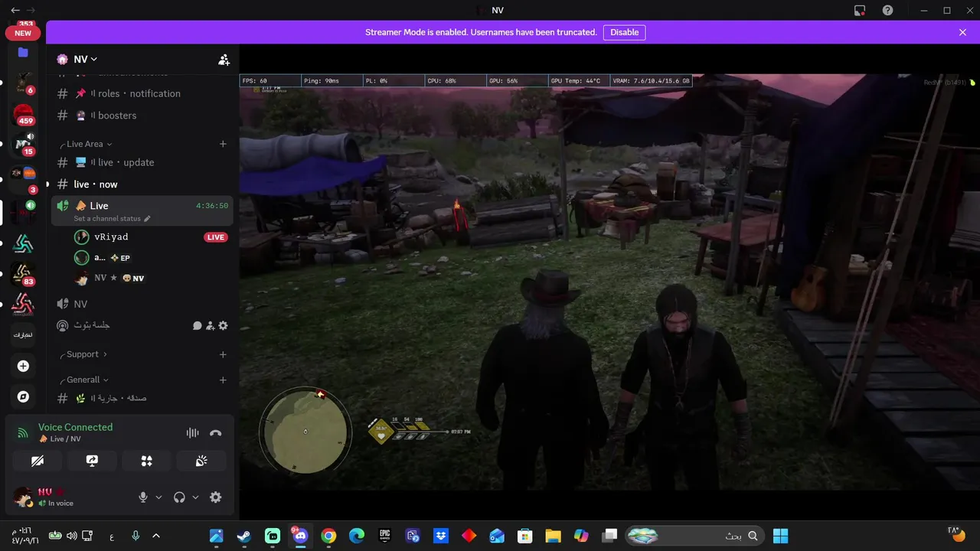The image size is (980, 551).
Task: Open the server with the 459 badge
Action: [23, 115]
